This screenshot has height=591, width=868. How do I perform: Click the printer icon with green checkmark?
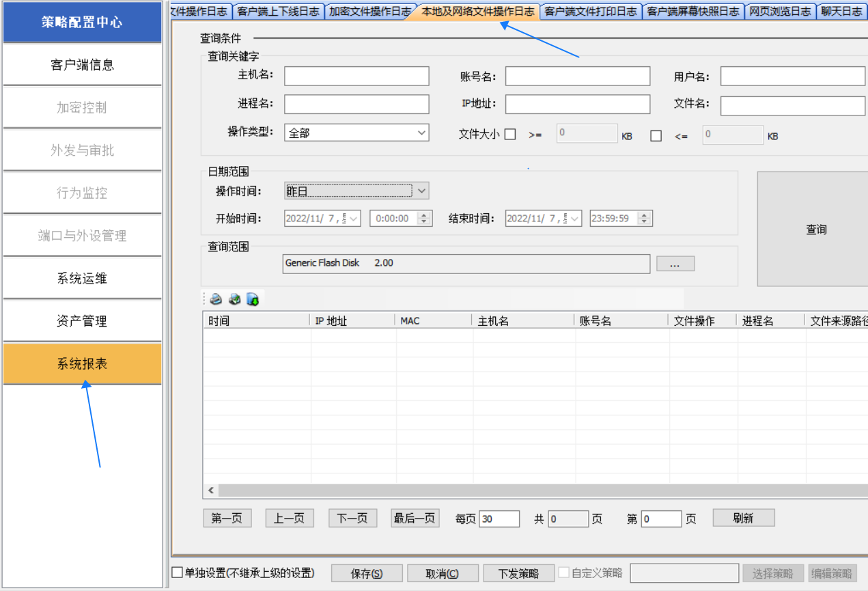pyautogui.click(x=234, y=299)
